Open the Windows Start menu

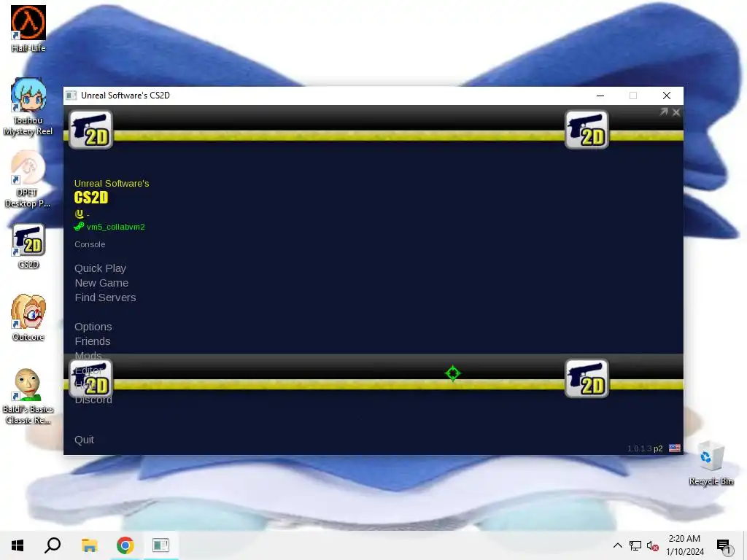(18, 545)
